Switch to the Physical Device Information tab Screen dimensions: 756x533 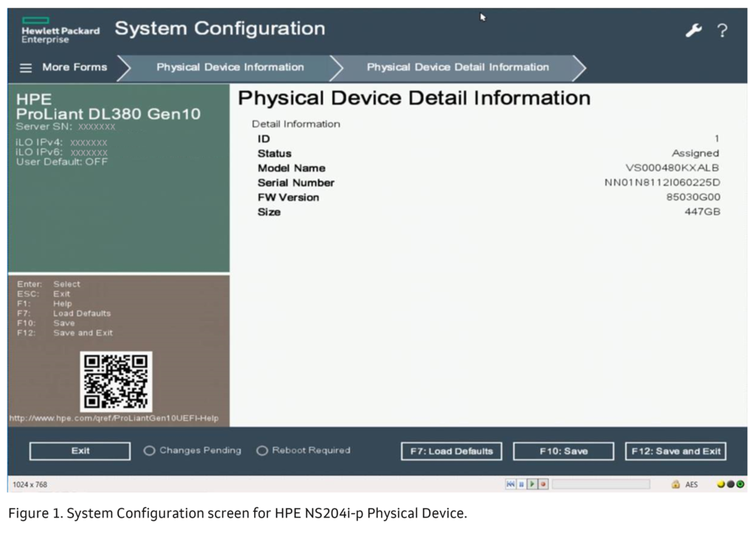(229, 67)
